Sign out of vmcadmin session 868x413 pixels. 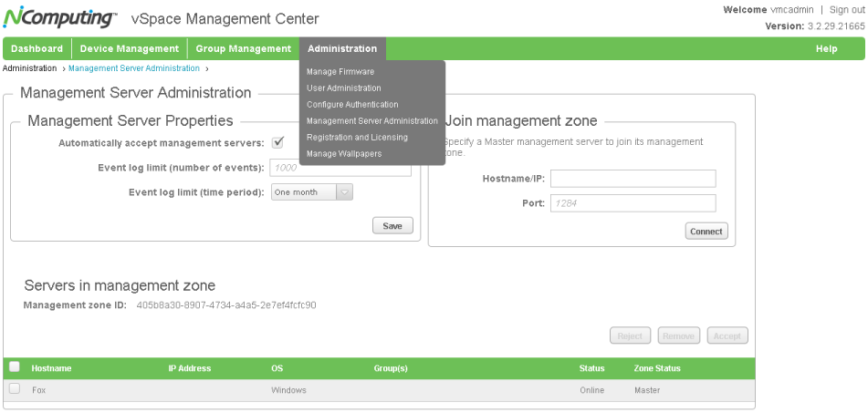coord(846,10)
